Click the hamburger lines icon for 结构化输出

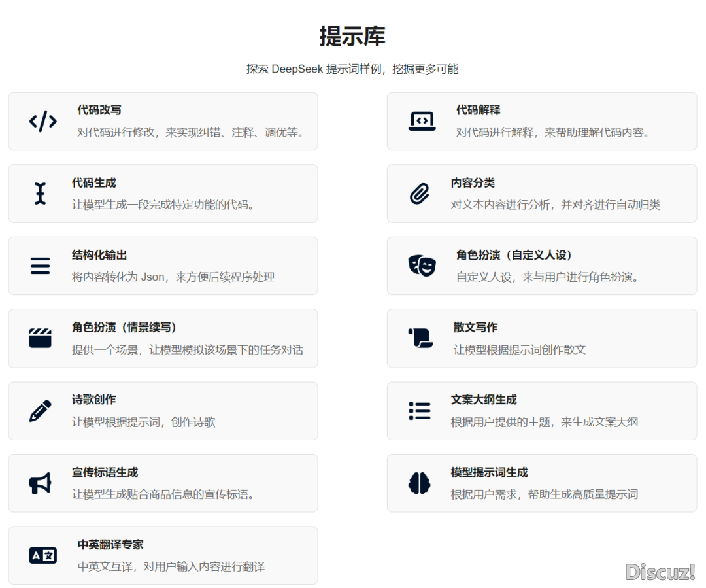click(41, 266)
